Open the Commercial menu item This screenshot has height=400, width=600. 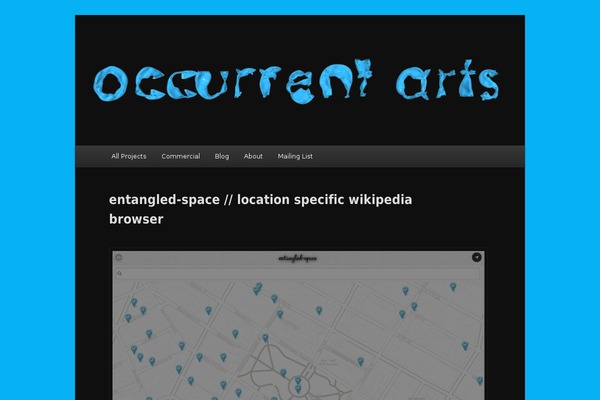[181, 156]
